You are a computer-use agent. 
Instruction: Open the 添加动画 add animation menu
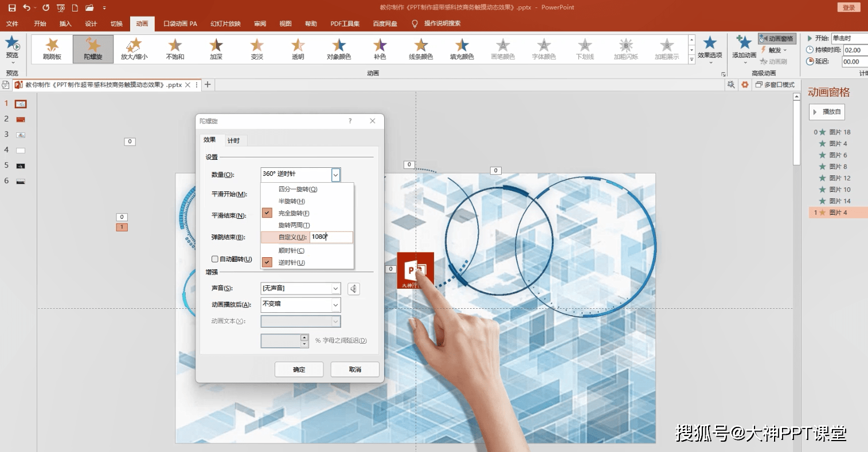coord(744,49)
